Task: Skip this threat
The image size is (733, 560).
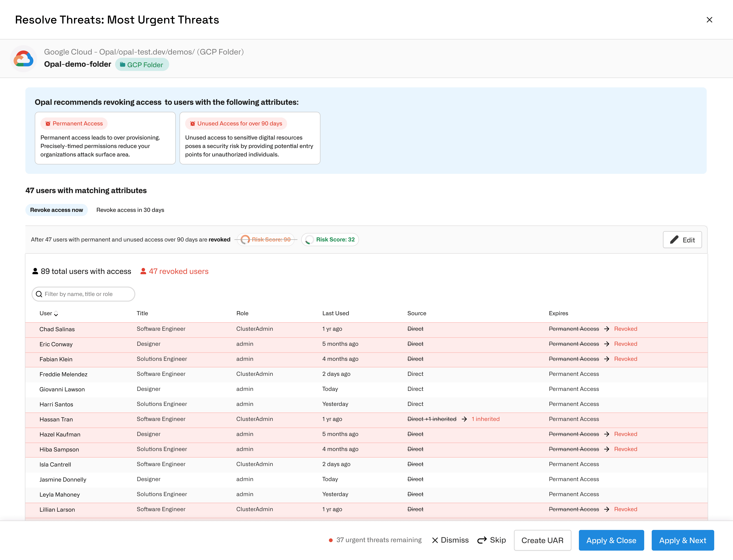Action: coord(492,540)
